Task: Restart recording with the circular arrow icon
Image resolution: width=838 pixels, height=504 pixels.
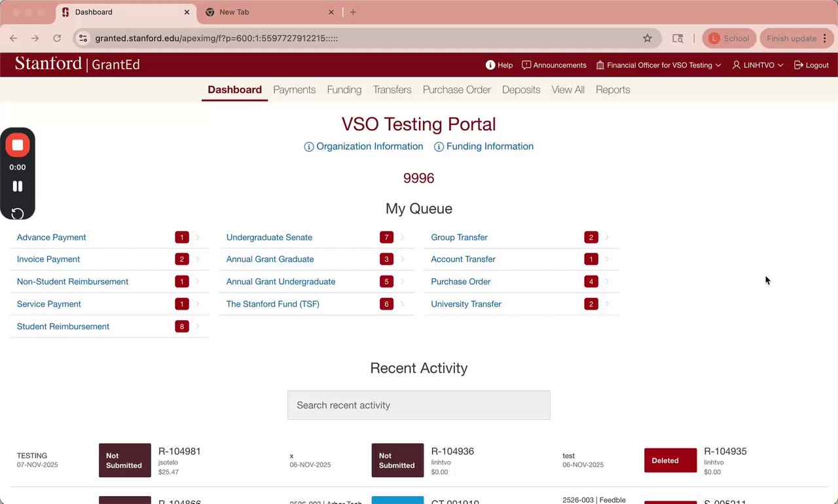Action: coord(18,213)
